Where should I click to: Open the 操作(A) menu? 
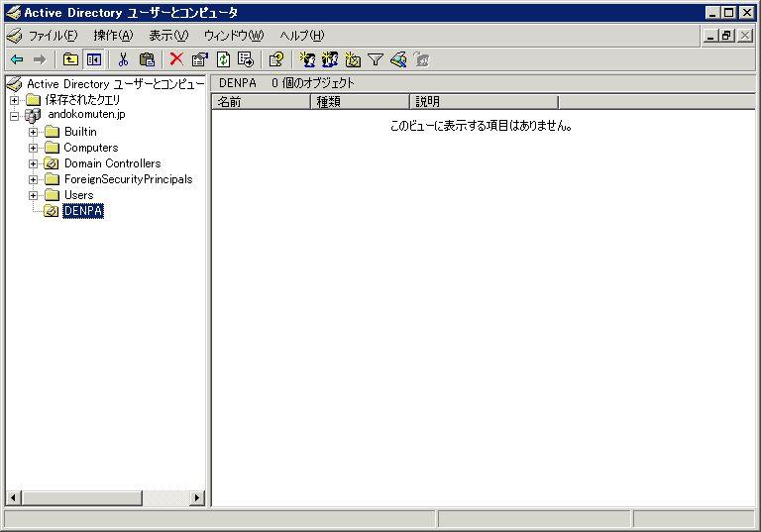coord(114,36)
